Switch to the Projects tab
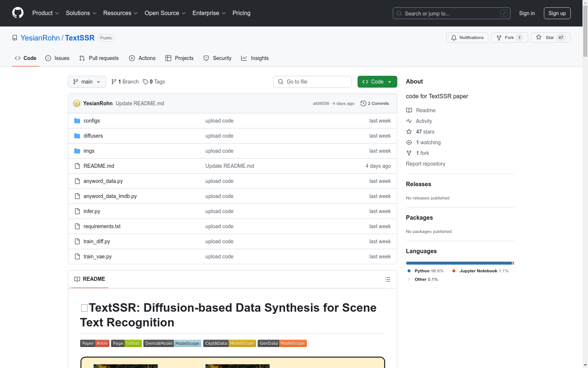This screenshot has height=368, width=588. pos(179,58)
